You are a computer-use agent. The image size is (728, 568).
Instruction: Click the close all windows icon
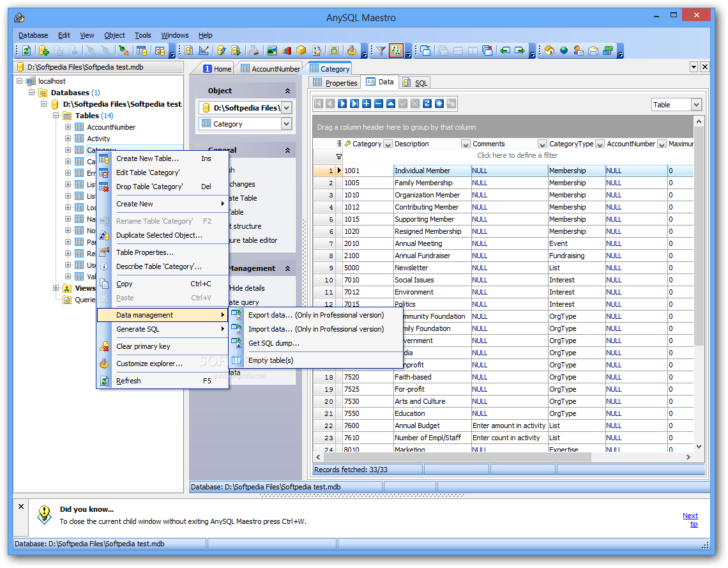click(487, 50)
